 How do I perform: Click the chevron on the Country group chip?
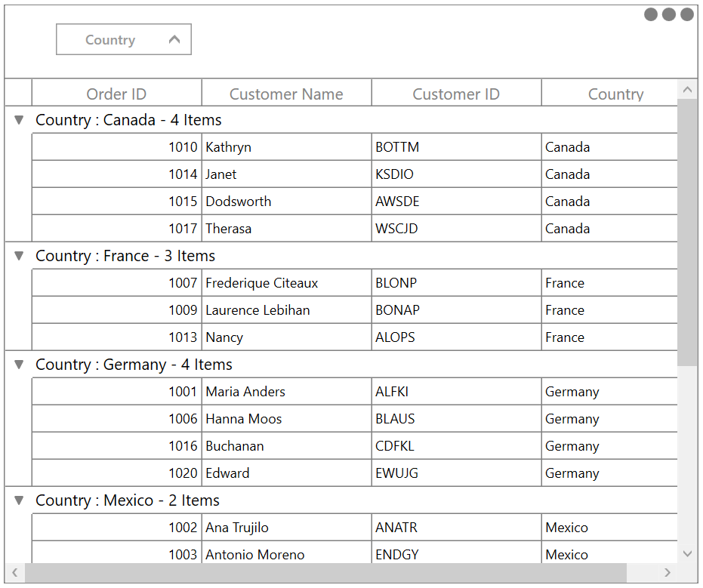(174, 38)
